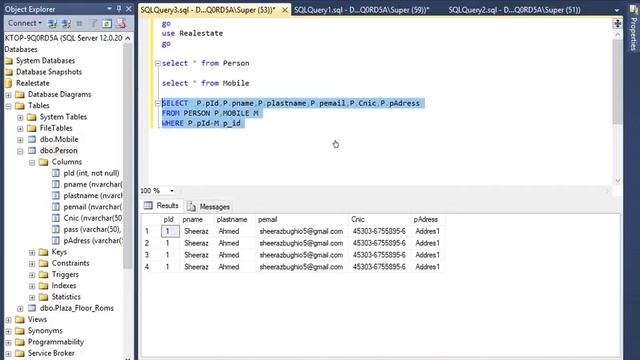Close the Object Explorer panel
Image resolution: width=640 pixels, height=360 pixels.
129,9
